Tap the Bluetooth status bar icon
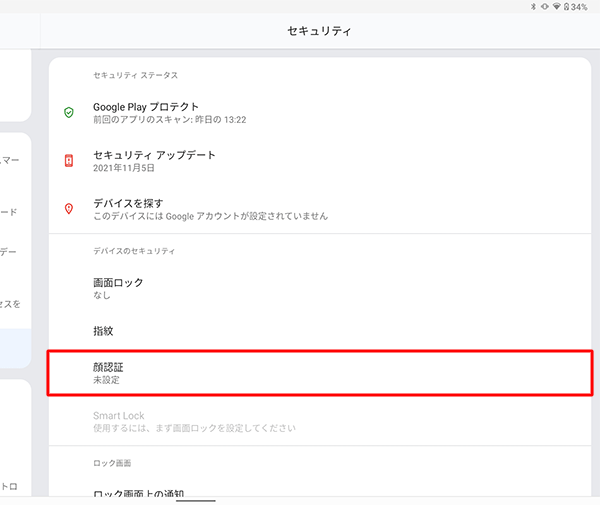 point(533,7)
